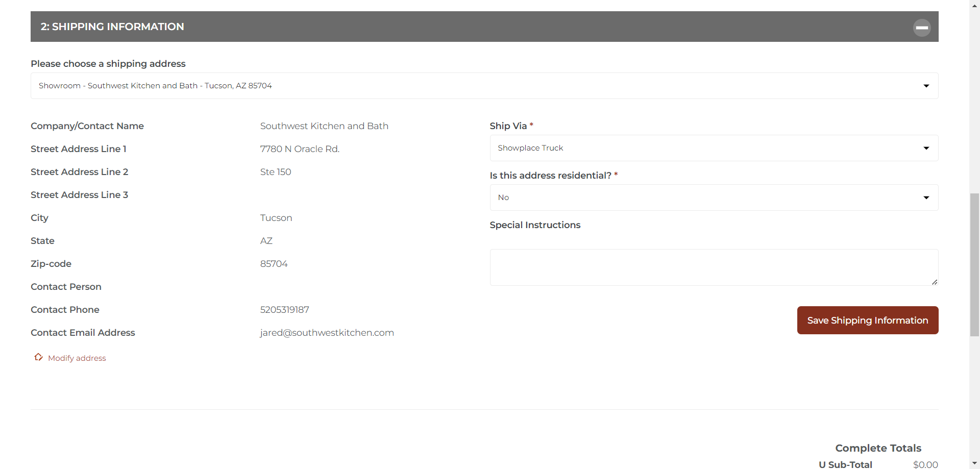Viewport: 980px width, 469px height.
Task: Click the scrollbar down arrow
Action: coord(975,463)
